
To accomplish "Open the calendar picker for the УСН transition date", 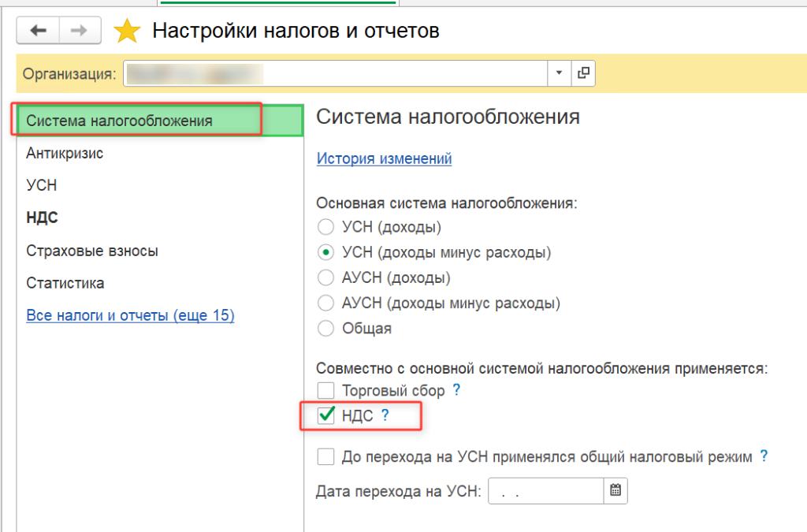I will (615, 490).
